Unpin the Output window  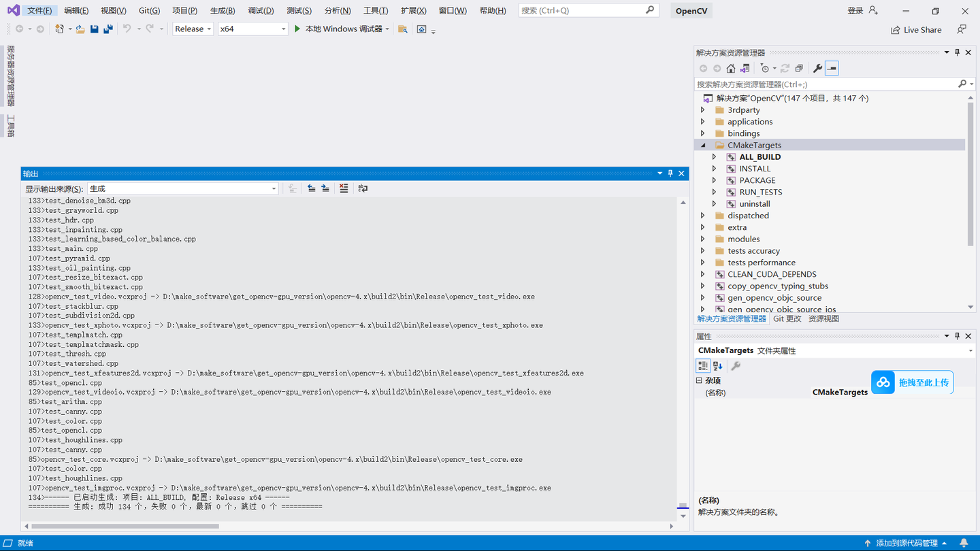click(x=670, y=173)
